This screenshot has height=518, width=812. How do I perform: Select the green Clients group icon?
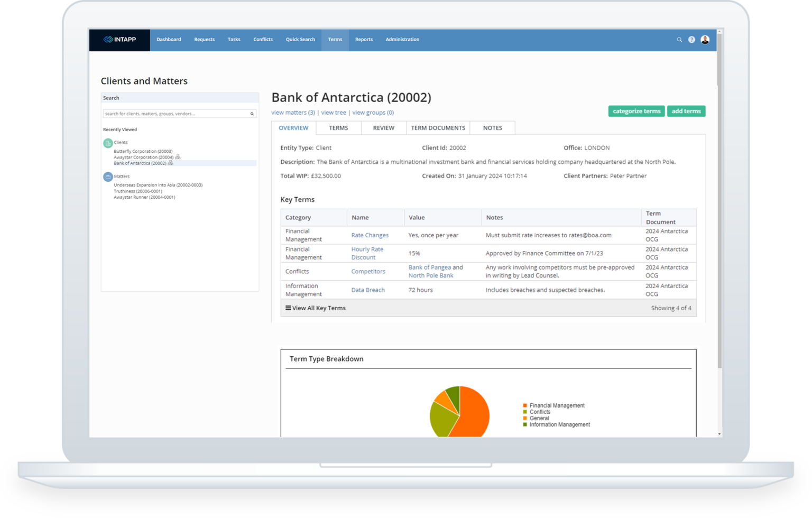pos(107,142)
